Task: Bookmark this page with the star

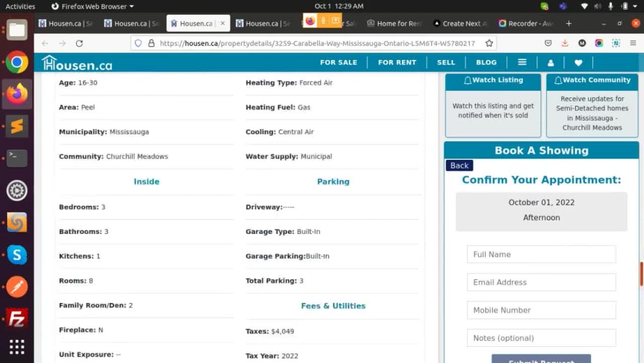Action: coord(489,43)
